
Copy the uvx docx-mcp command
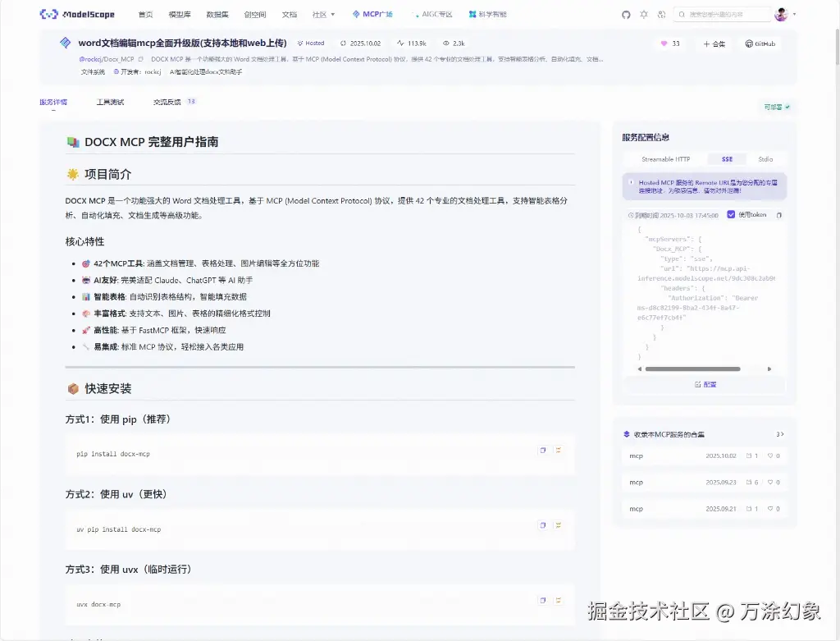[x=543, y=600]
